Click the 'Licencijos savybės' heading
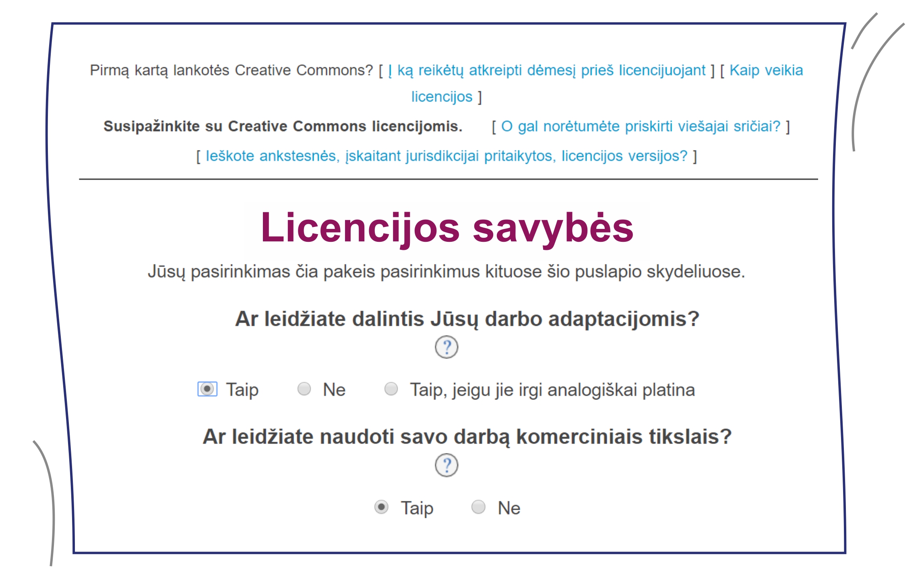 click(x=447, y=228)
